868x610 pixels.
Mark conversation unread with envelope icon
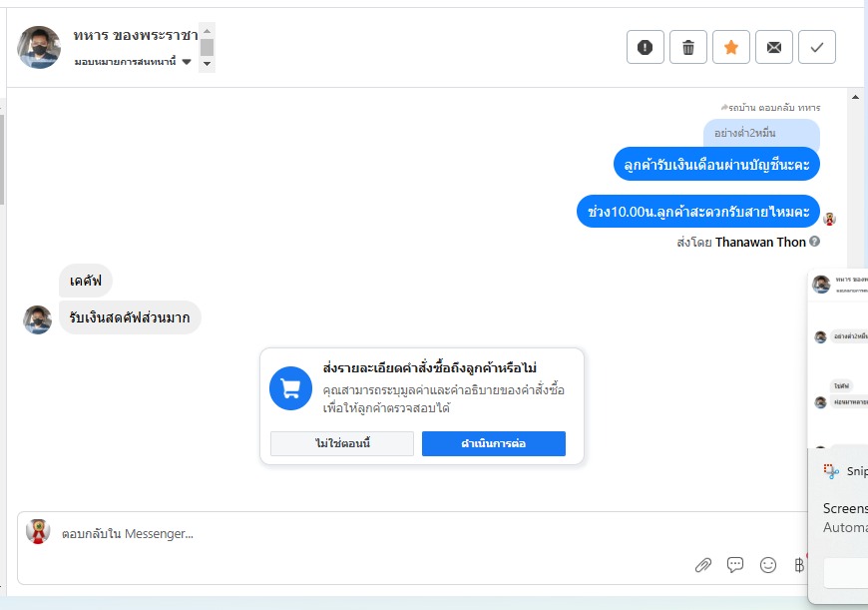[x=774, y=47]
